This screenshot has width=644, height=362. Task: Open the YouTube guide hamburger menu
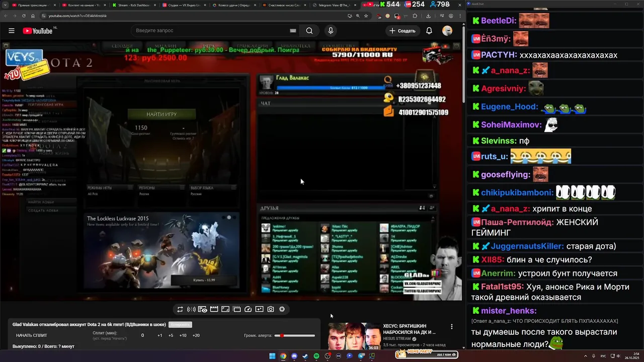12,31
